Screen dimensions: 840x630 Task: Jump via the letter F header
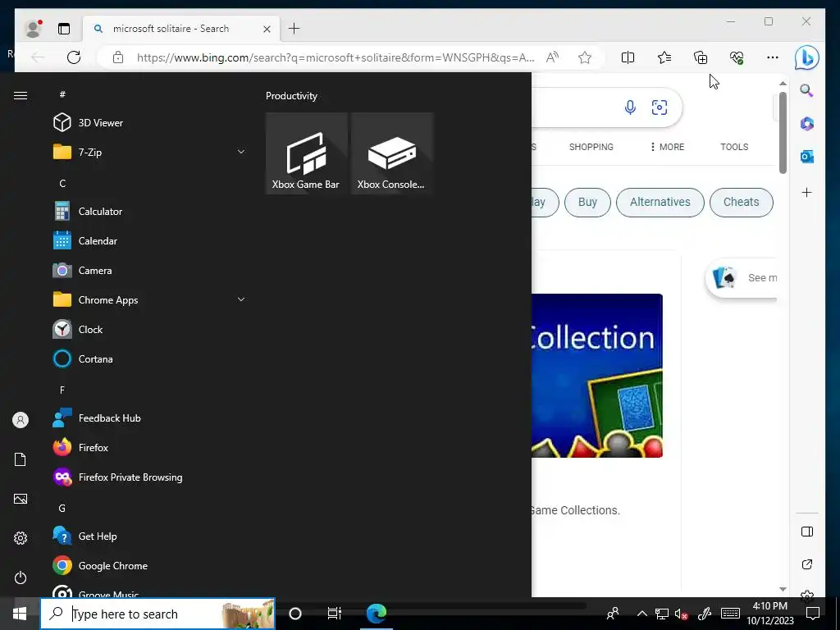click(62, 390)
